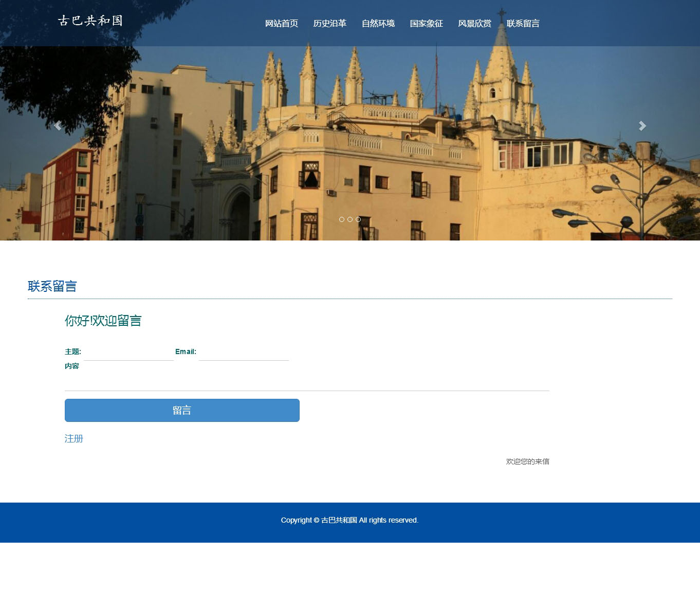Select 联系留言 in the top navigation

pyautogui.click(x=523, y=24)
